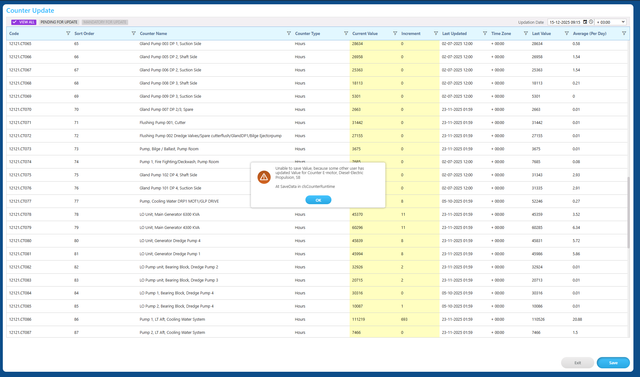The image size is (640, 377).
Task: Click average value 20.88 in row 12121.CT086
Action: coord(577,319)
